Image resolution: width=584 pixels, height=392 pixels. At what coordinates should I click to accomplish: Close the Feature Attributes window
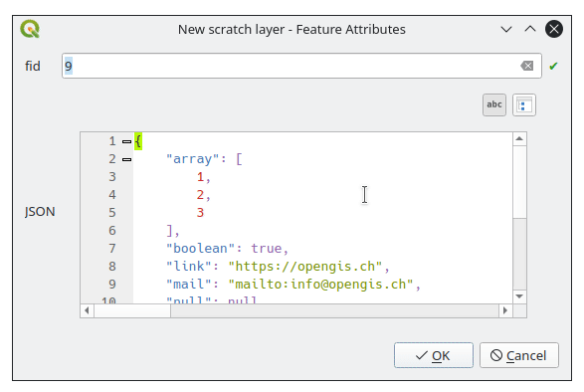tap(554, 29)
